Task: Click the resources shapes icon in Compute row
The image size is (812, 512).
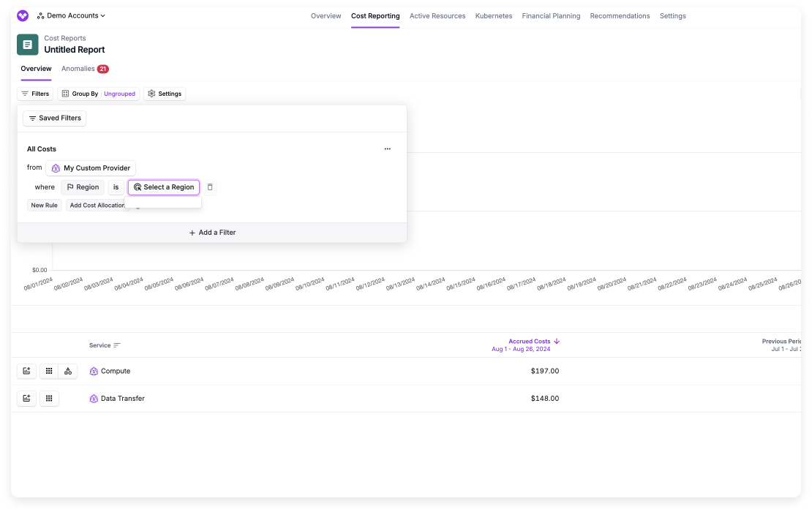Action: 68,371
